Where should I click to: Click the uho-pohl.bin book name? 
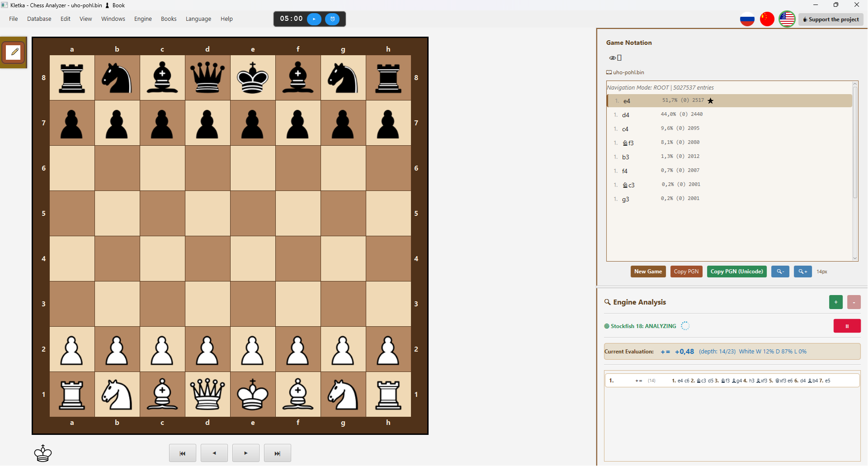click(x=628, y=72)
